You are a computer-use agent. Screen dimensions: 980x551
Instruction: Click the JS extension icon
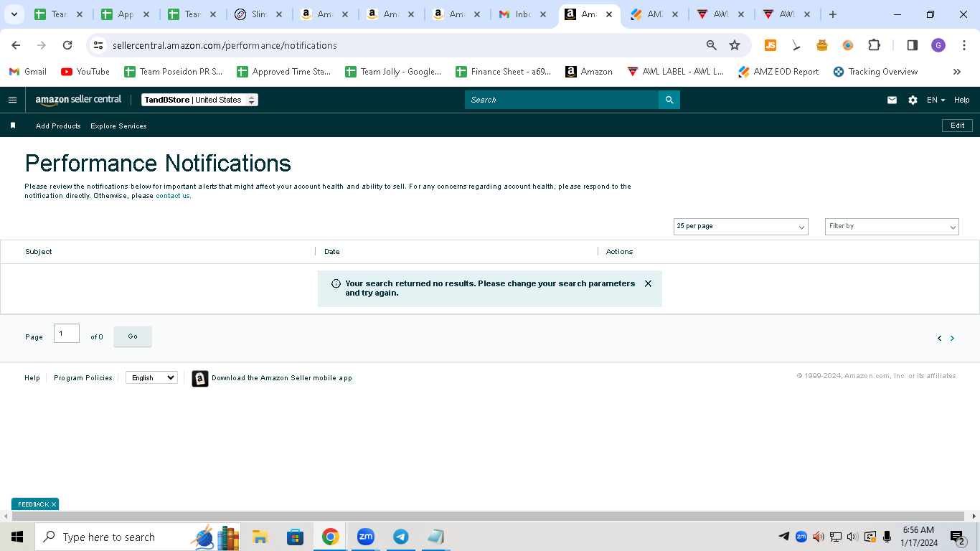coord(771,45)
